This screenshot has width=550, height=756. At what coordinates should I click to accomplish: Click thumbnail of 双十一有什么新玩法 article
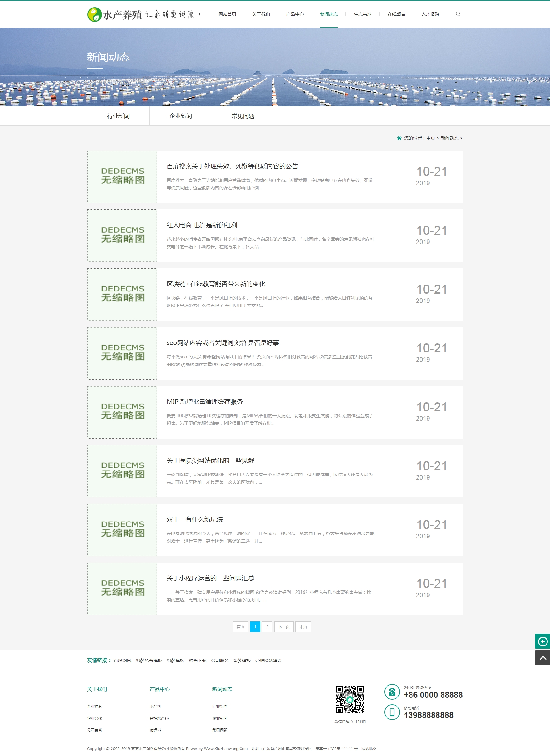pyautogui.click(x=122, y=530)
